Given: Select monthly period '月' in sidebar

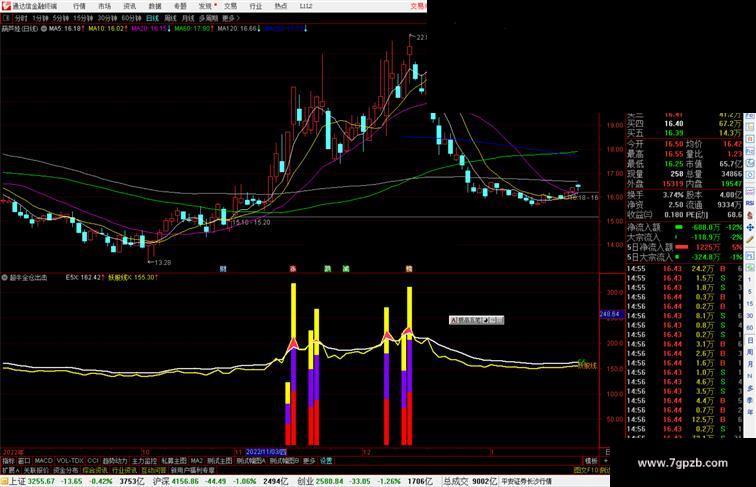Looking at the screenshot, I should pos(750,365).
